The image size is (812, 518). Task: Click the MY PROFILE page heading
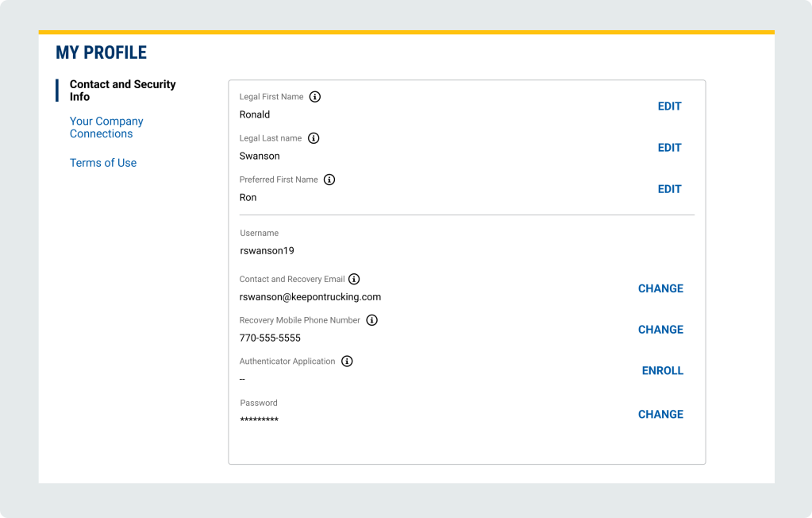point(101,53)
